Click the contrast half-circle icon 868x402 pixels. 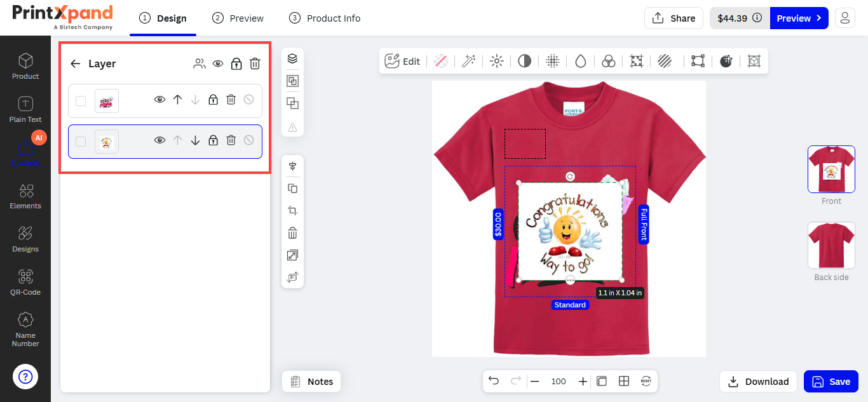(x=524, y=61)
